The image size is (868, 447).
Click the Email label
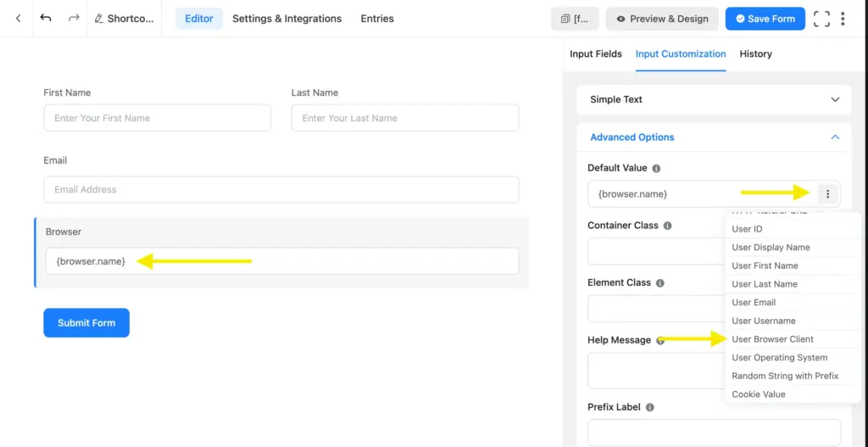55,160
